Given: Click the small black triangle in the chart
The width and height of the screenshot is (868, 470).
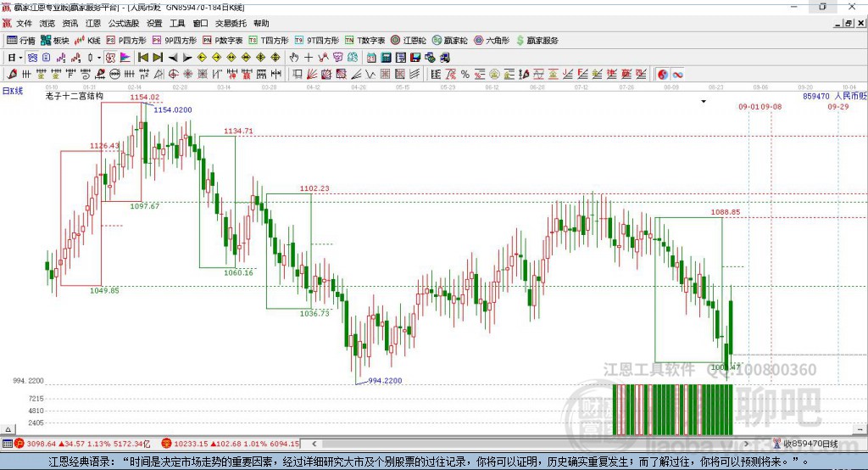Looking at the screenshot, I should 704,102.
